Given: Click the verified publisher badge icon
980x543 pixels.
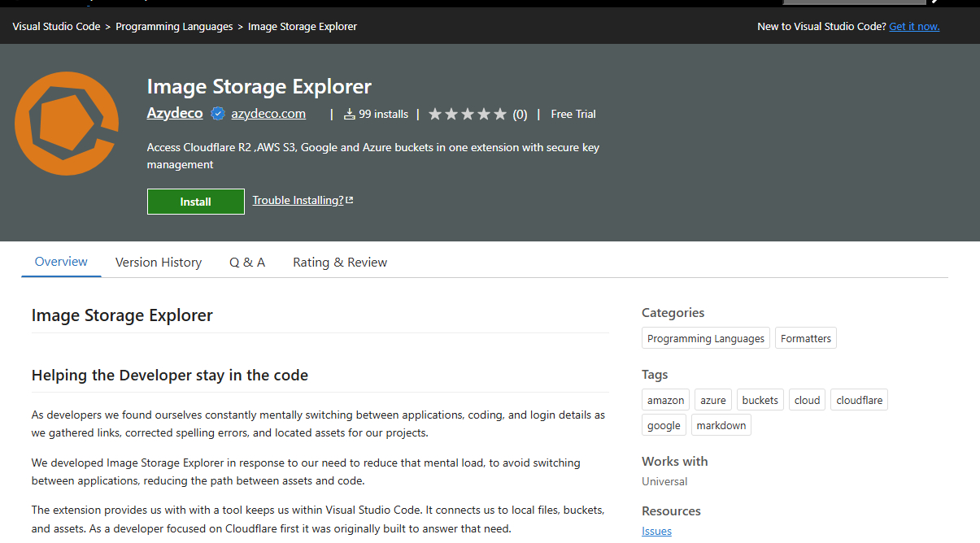Looking at the screenshot, I should [x=218, y=114].
